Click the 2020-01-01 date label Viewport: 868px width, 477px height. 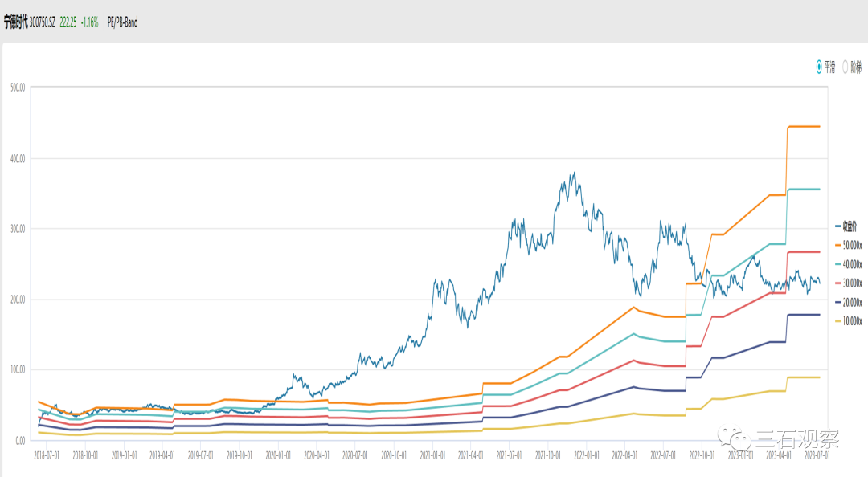(278, 455)
